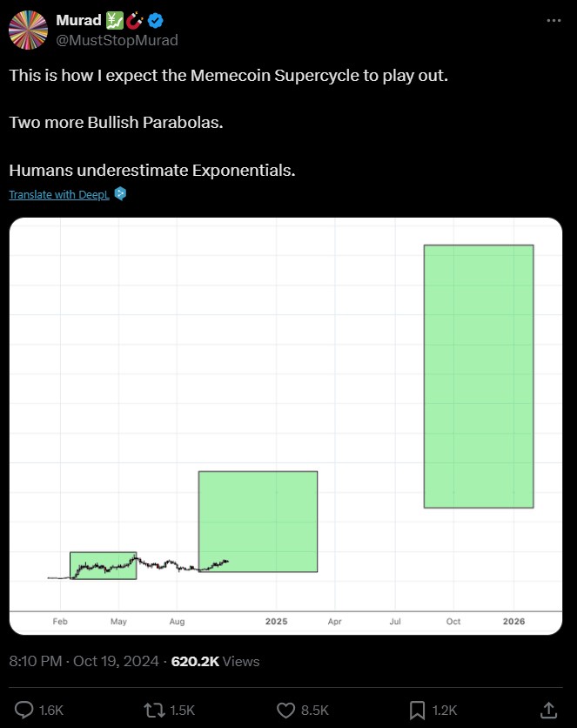
Task: Open Murad's profile avatar
Action: click(x=29, y=30)
